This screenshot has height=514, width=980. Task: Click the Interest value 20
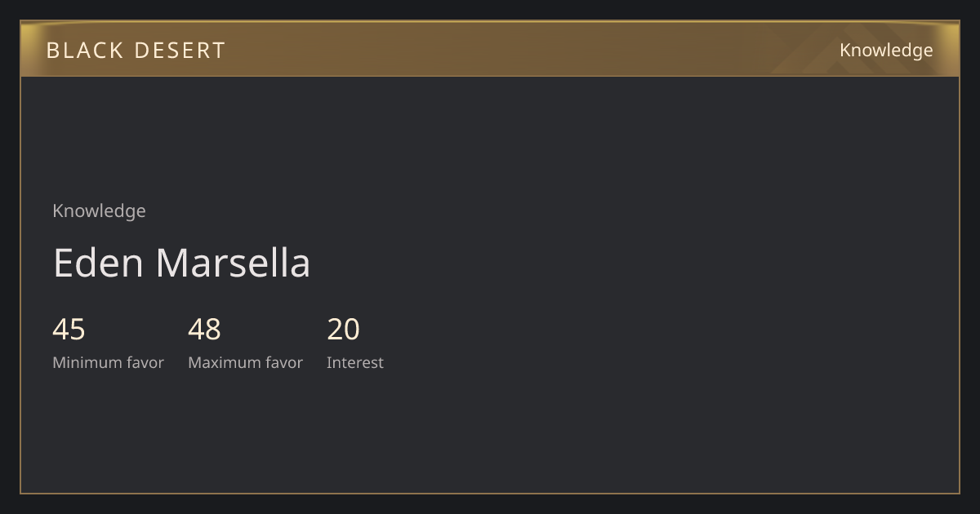point(343,330)
